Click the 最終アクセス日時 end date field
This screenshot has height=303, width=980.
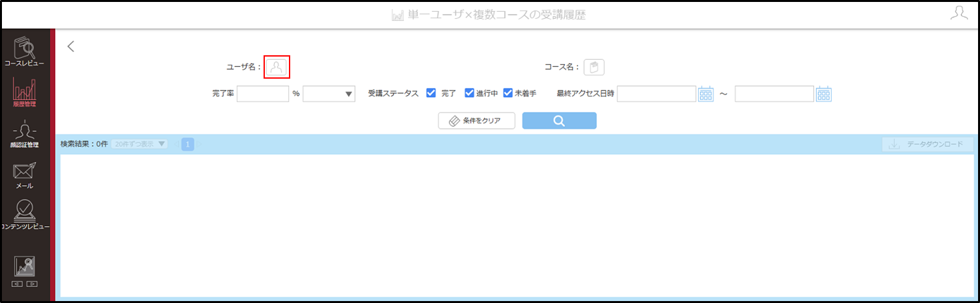(x=774, y=94)
